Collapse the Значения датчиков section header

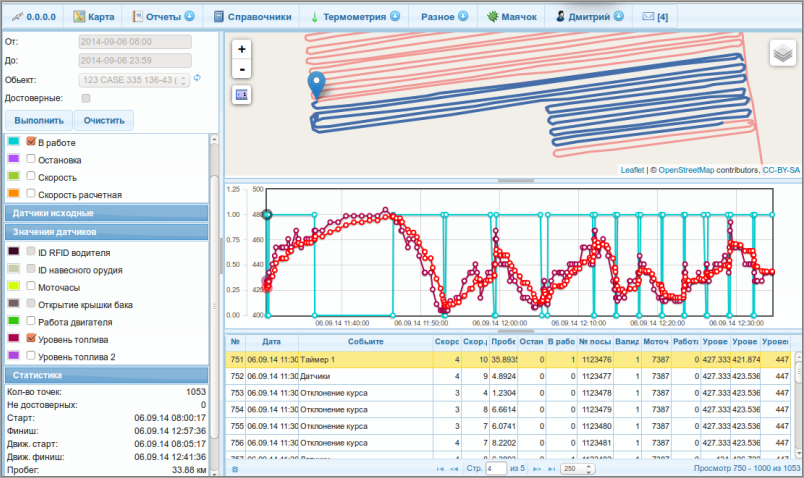tap(107, 232)
